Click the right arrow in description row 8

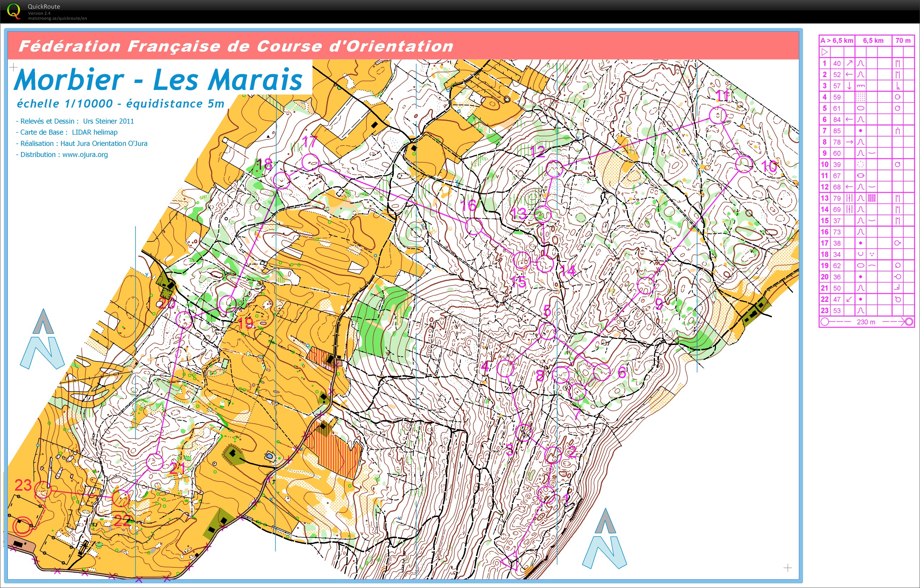coord(849,142)
